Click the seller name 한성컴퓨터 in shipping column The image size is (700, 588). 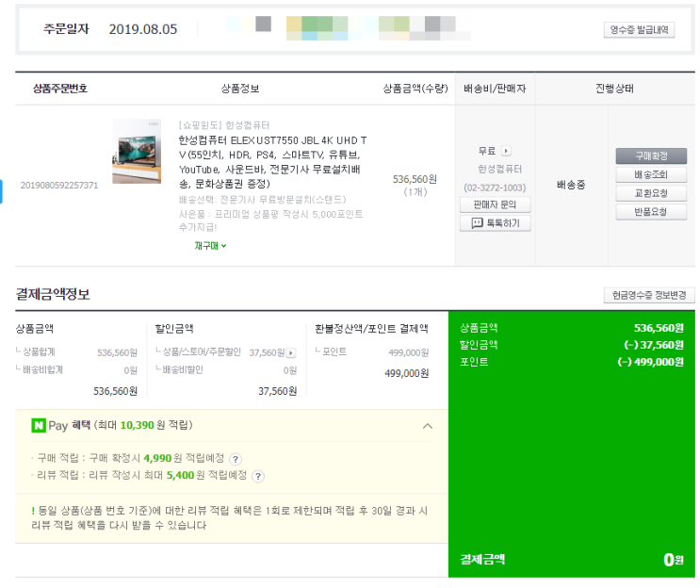click(x=499, y=170)
